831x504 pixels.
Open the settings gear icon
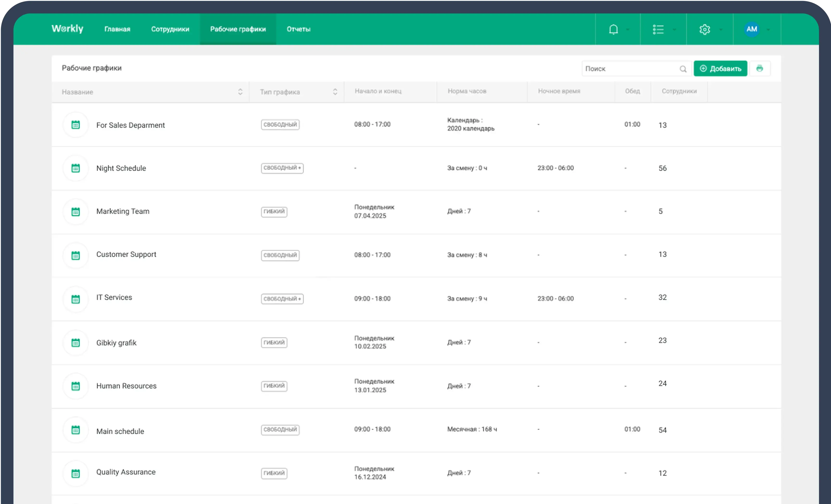[x=705, y=29]
